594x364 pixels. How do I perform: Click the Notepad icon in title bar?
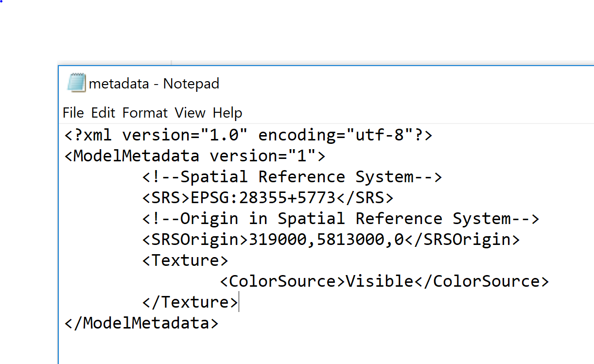[76, 83]
